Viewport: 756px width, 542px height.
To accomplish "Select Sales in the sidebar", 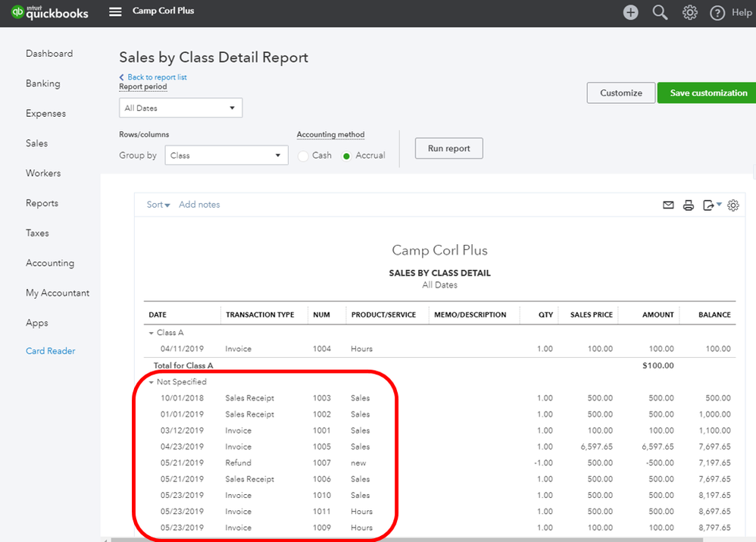I will point(36,143).
